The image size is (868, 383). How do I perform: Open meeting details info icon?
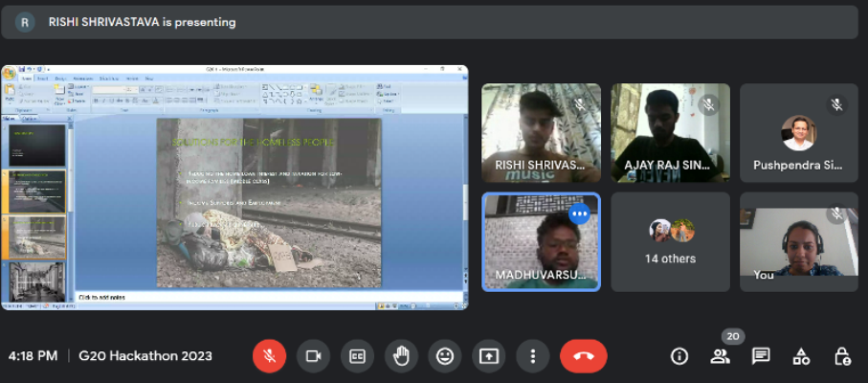pyautogui.click(x=679, y=356)
